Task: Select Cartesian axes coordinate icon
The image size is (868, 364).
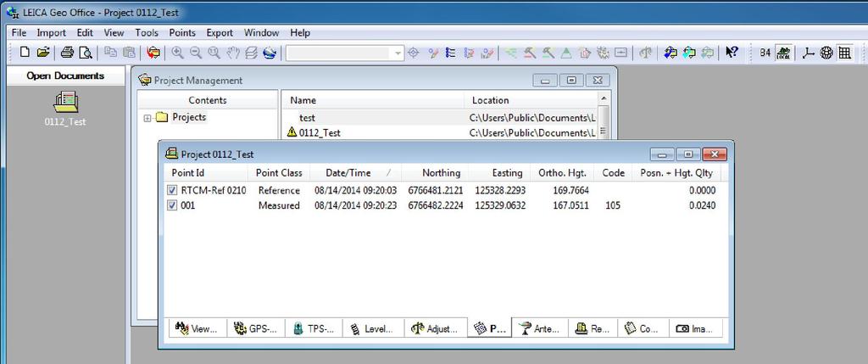Action: tap(810, 53)
